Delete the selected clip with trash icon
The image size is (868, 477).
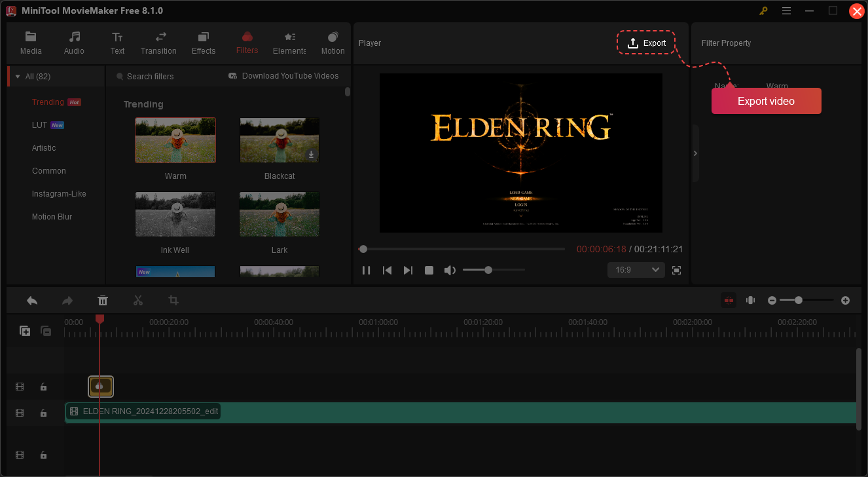coord(103,300)
